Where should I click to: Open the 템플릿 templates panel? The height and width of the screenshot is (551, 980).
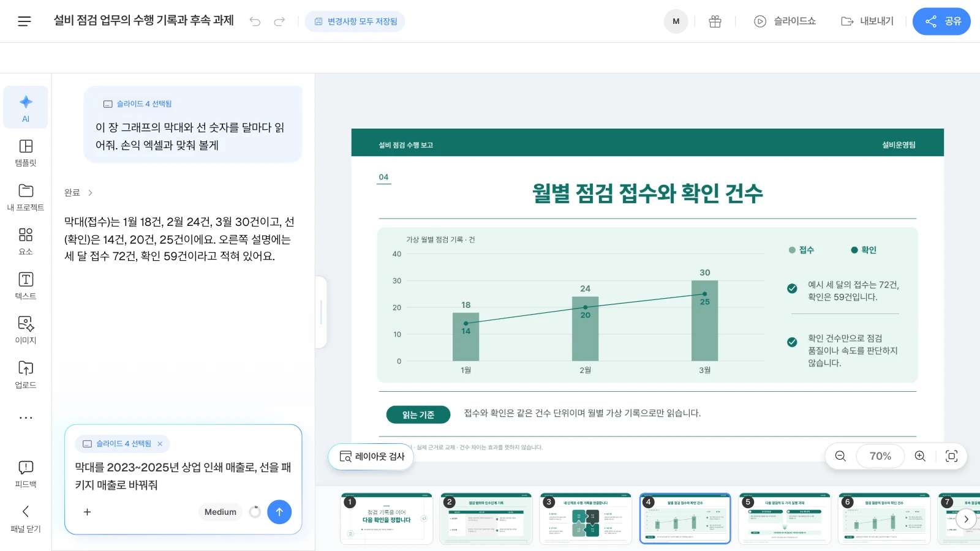tap(26, 152)
